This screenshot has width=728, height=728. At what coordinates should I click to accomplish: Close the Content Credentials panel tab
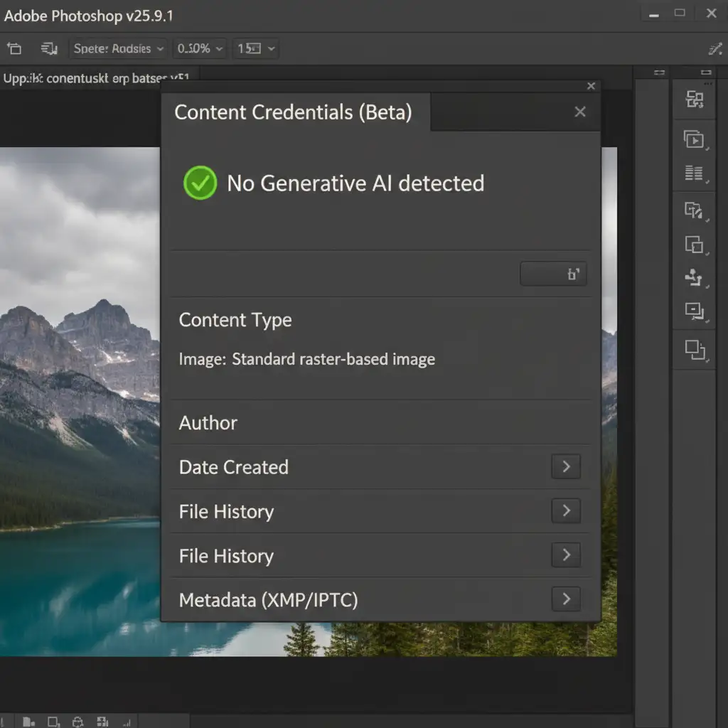[580, 112]
